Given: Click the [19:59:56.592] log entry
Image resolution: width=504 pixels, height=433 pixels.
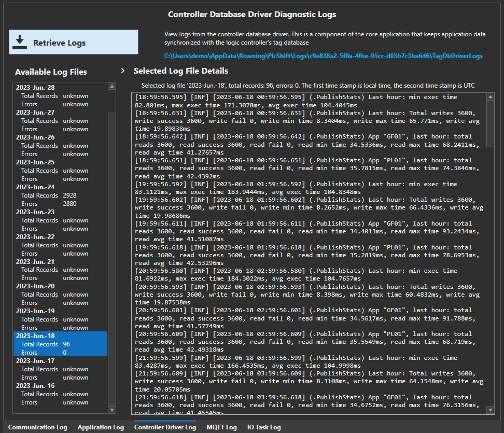Looking at the screenshot, I should [x=296, y=188].
